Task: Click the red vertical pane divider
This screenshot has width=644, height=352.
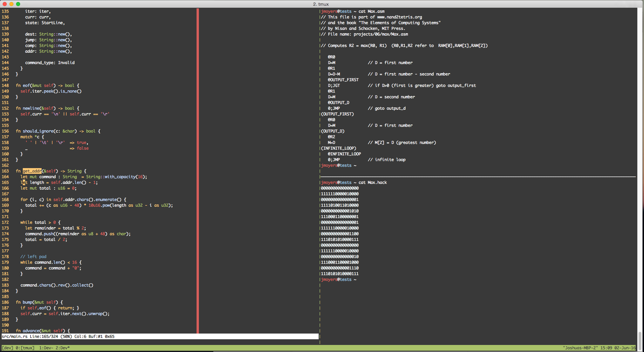Action: tap(198, 168)
